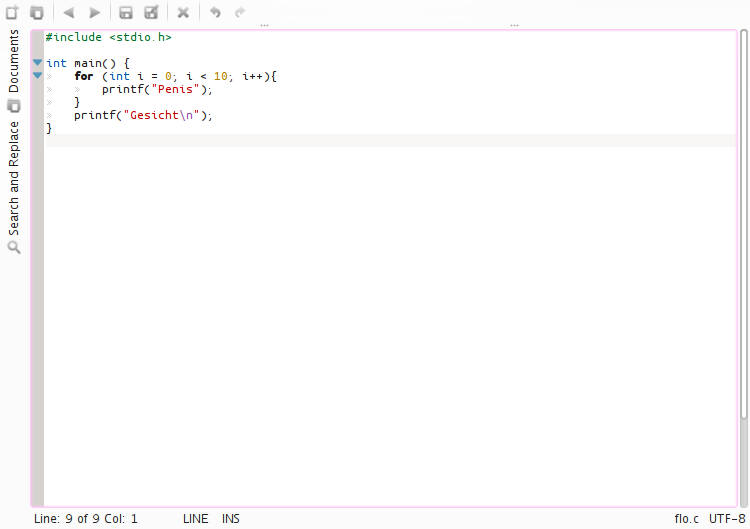Click the LINE selection mode indicator

pyautogui.click(x=196, y=519)
